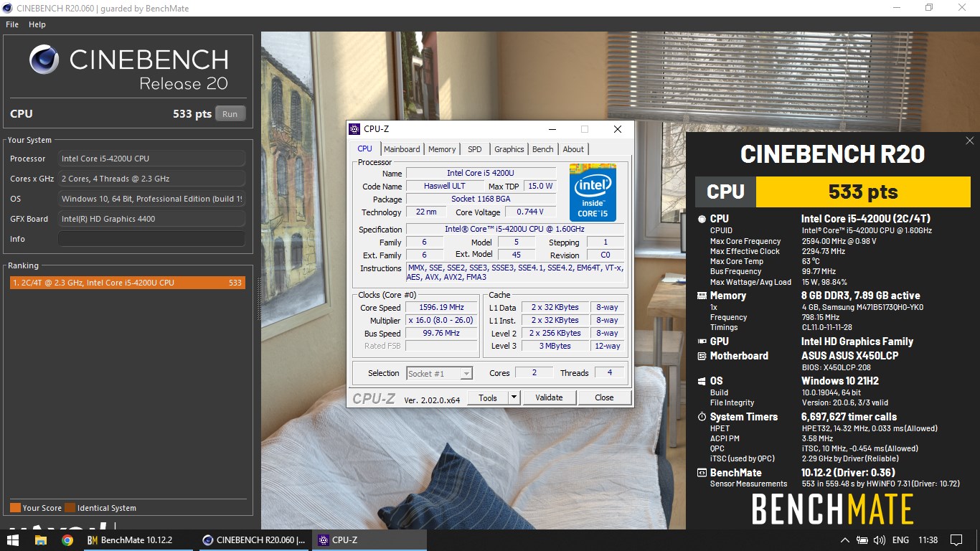Image resolution: width=980 pixels, height=551 pixels.
Task: Open Google Chrome from the taskbar
Action: 67,540
